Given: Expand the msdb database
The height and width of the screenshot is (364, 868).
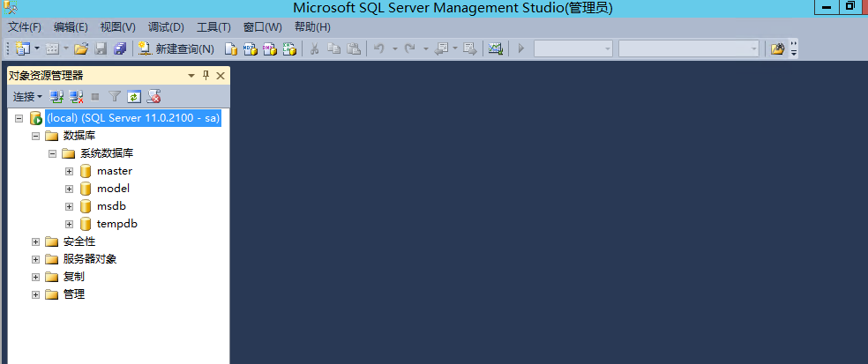Looking at the screenshot, I should pyautogui.click(x=69, y=207).
